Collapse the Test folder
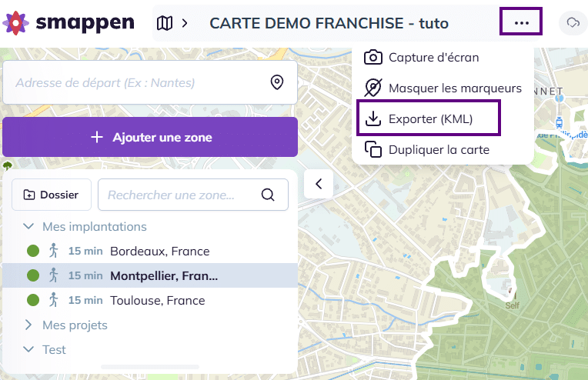This screenshot has width=588, height=380. coord(28,349)
